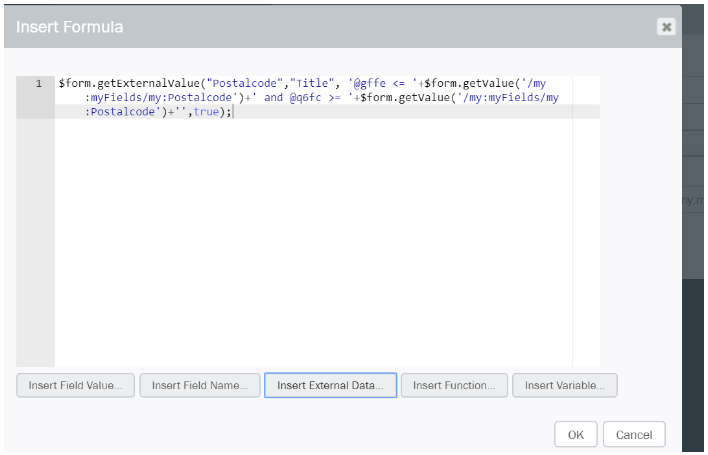Click the "Postalcode" string argument

244,84
